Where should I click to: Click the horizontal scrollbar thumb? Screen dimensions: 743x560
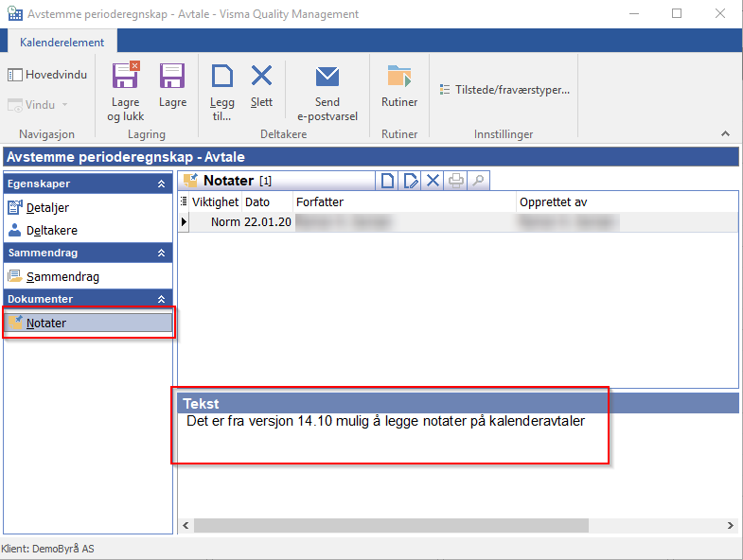click(391, 525)
